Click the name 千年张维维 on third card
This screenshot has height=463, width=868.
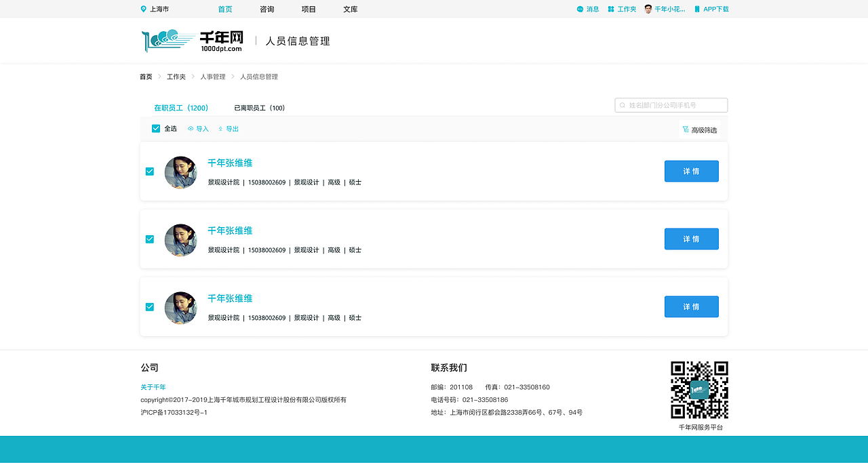tap(230, 298)
